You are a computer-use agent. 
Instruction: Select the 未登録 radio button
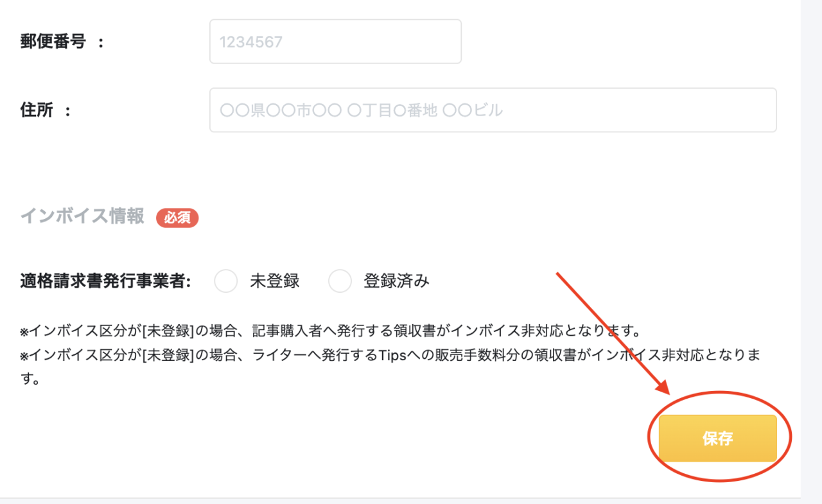(226, 281)
